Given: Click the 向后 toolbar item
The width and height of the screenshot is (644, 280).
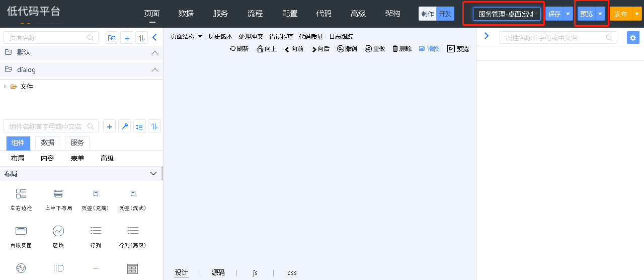Looking at the screenshot, I should [x=320, y=49].
